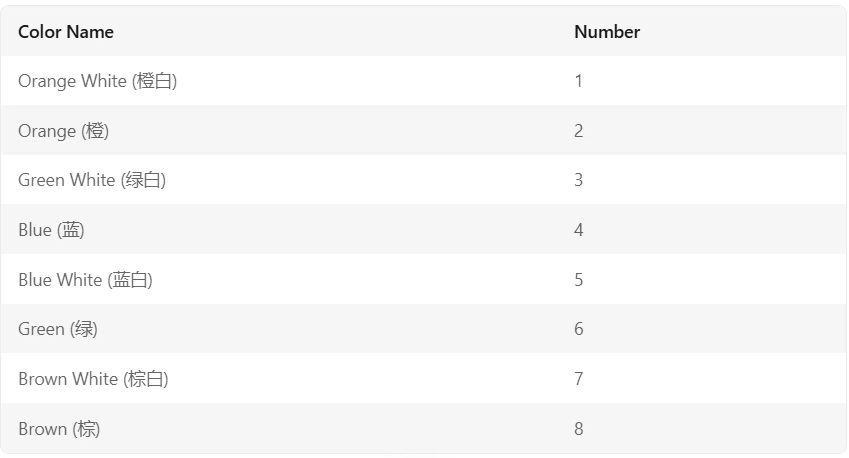
Task: Click number 8 in the Brown row
Action: click(578, 429)
